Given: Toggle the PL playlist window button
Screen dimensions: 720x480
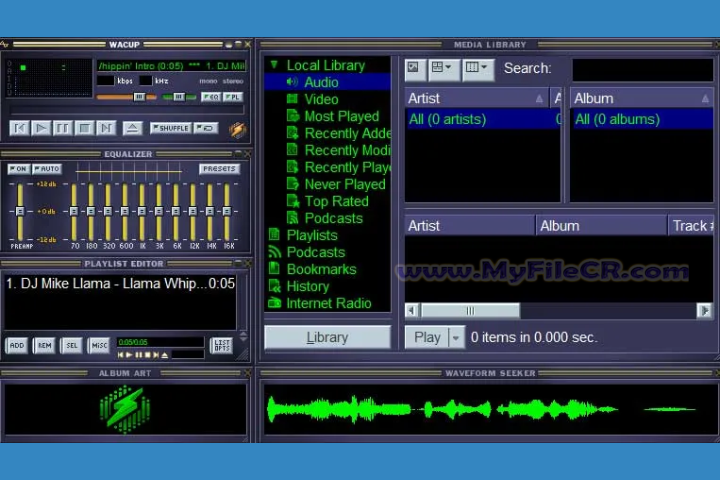Looking at the screenshot, I should (x=233, y=97).
